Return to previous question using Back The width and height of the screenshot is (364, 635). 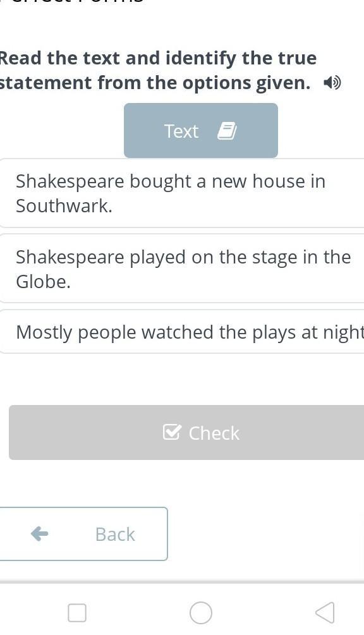[83, 534]
